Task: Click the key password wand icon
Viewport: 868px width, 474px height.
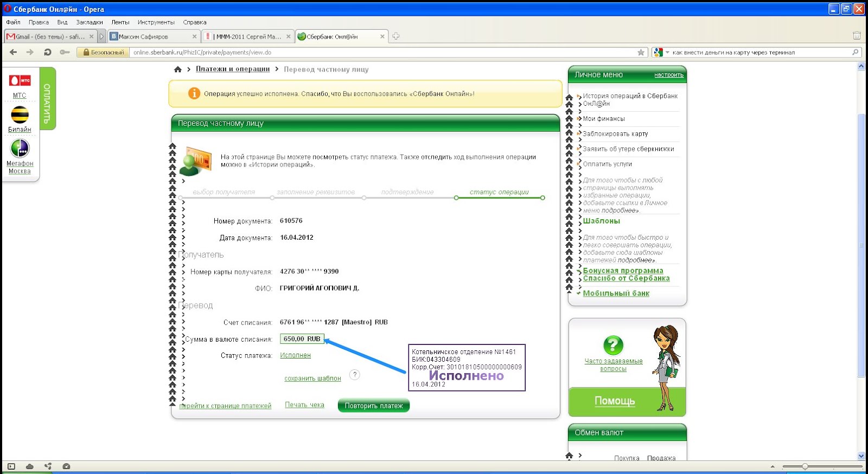Action: click(x=65, y=52)
